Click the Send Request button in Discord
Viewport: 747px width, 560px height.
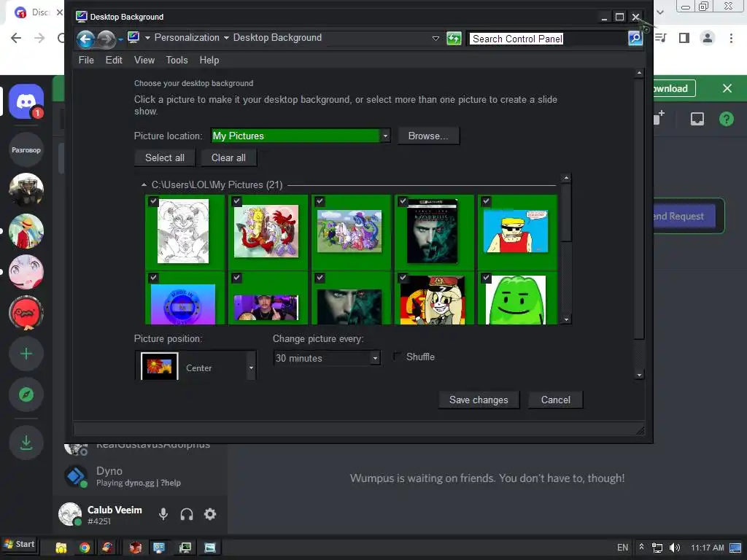pyautogui.click(x=684, y=216)
